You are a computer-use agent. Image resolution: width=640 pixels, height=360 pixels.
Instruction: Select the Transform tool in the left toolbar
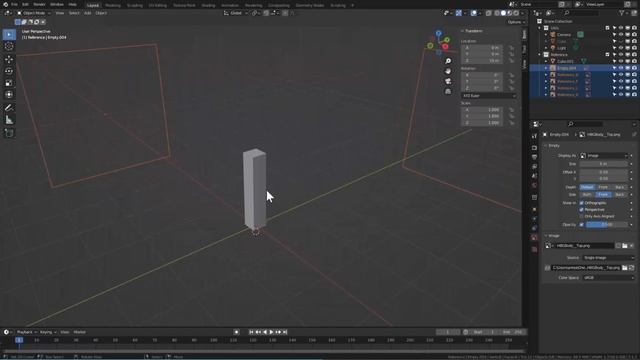(9, 95)
